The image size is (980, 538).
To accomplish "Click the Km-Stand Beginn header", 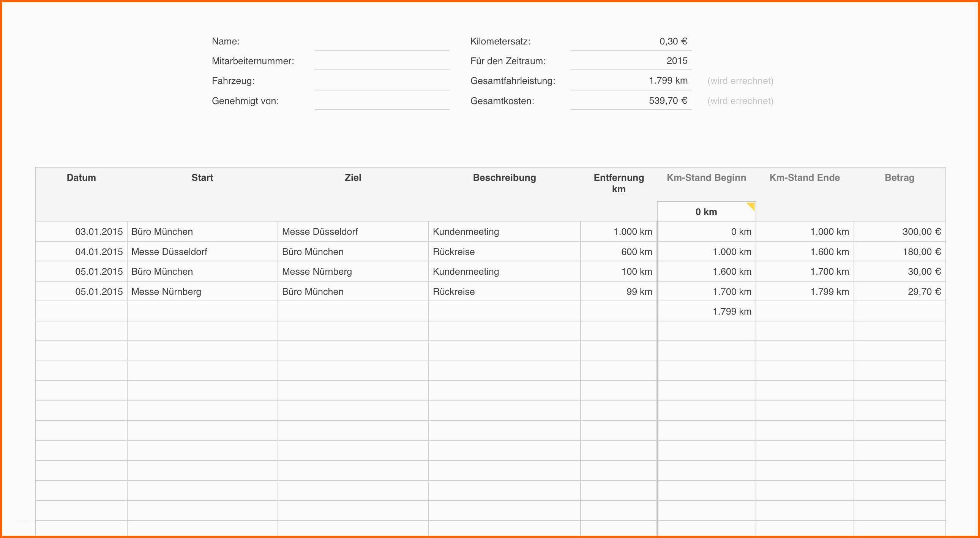I will pos(706,178).
